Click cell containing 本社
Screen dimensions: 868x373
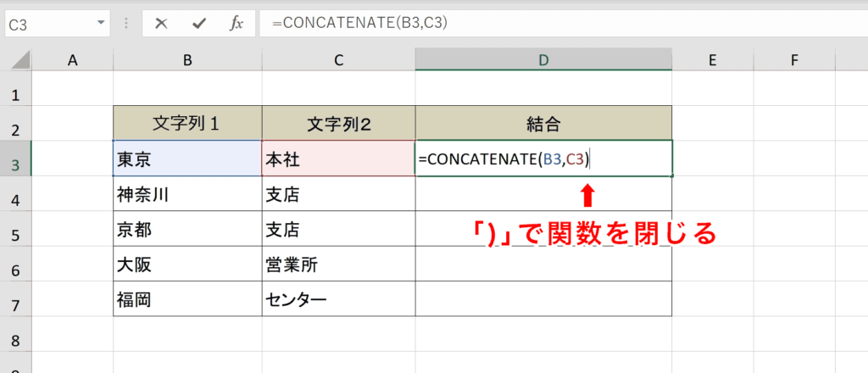click(338, 159)
